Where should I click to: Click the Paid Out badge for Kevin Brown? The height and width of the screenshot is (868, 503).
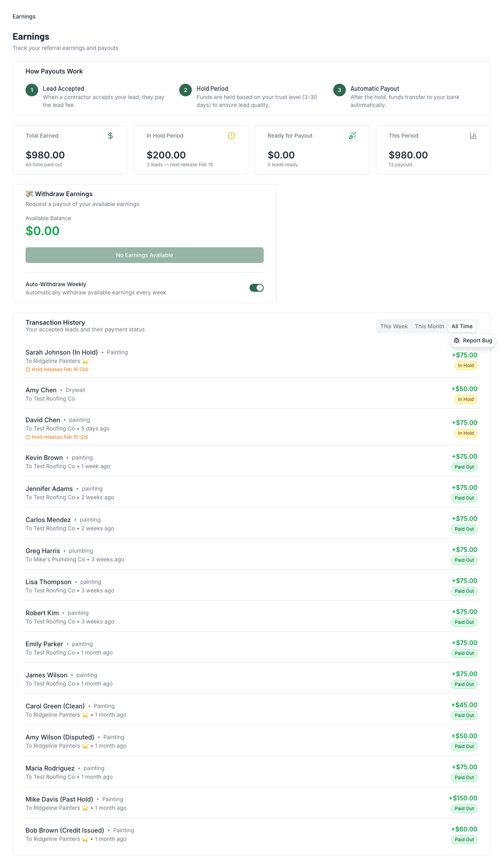pyautogui.click(x=464, y=467)
